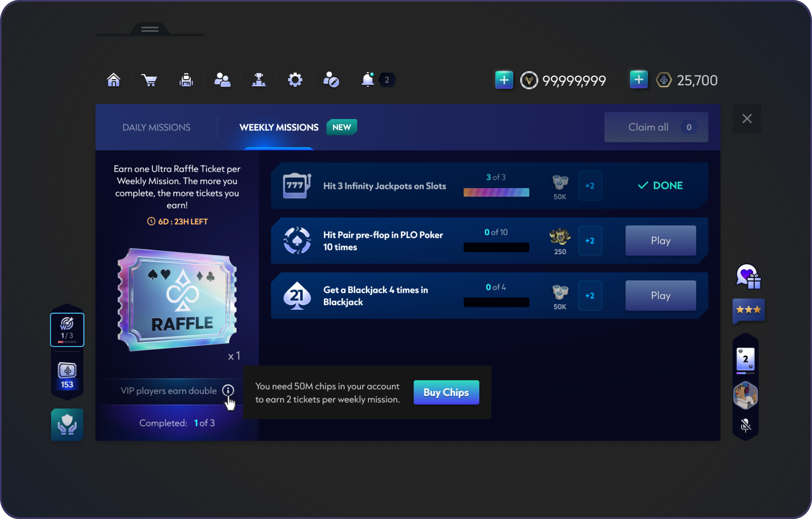Open the missions 1/3 sidebar icon
This screenshot has width=812, height=519.
[67, 330]
